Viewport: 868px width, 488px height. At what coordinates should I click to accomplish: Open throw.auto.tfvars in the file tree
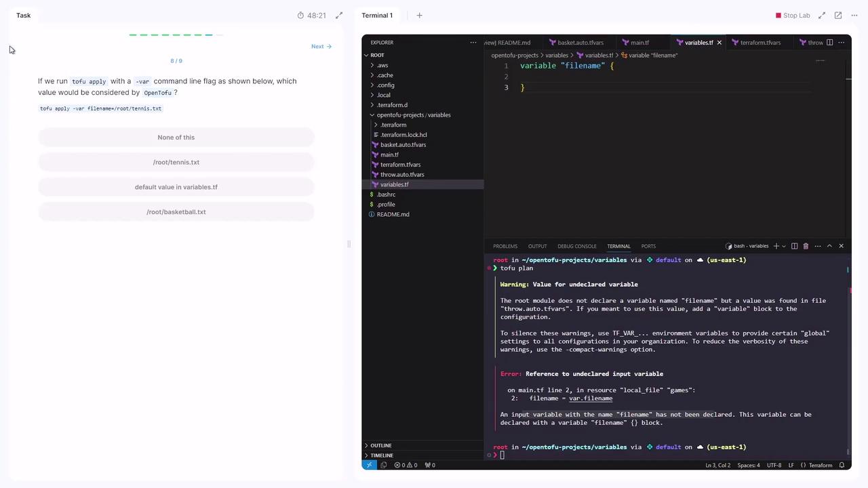click(x=402, y=175)
